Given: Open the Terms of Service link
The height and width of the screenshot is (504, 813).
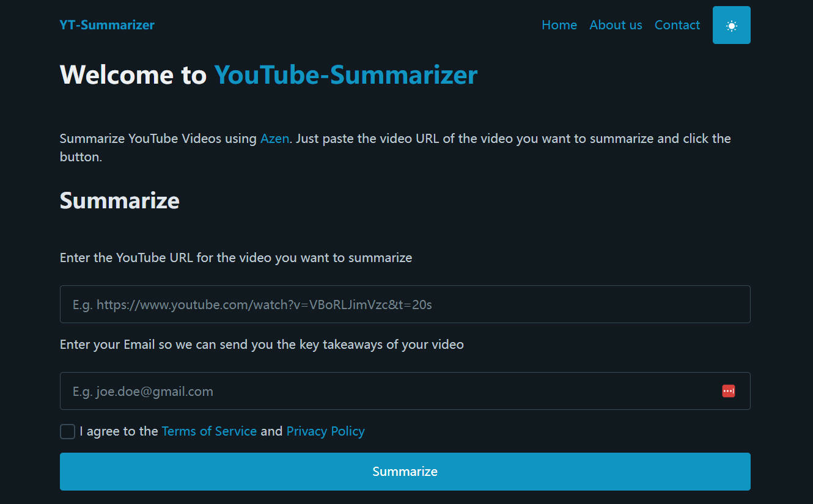Looking at the screenshot, I should (209, 431).
